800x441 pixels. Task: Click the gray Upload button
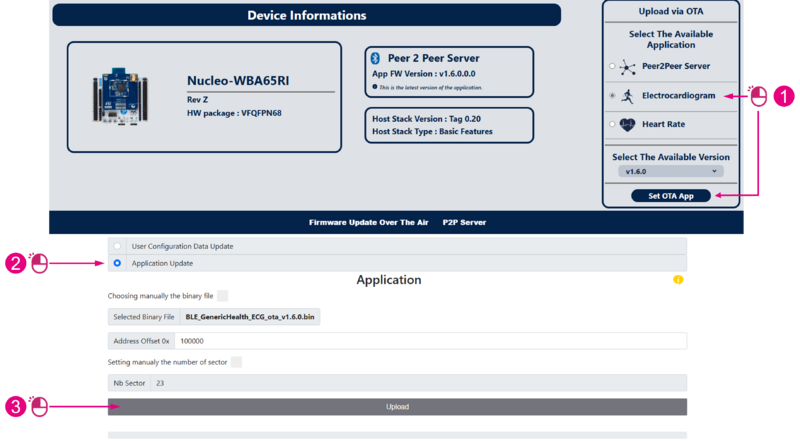[397, 407]
